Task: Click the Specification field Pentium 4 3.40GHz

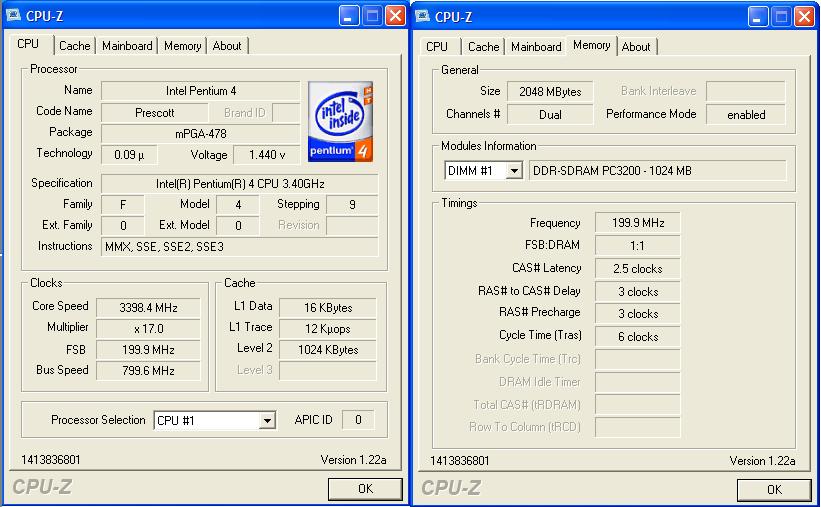Action: (x=240, y=184)
